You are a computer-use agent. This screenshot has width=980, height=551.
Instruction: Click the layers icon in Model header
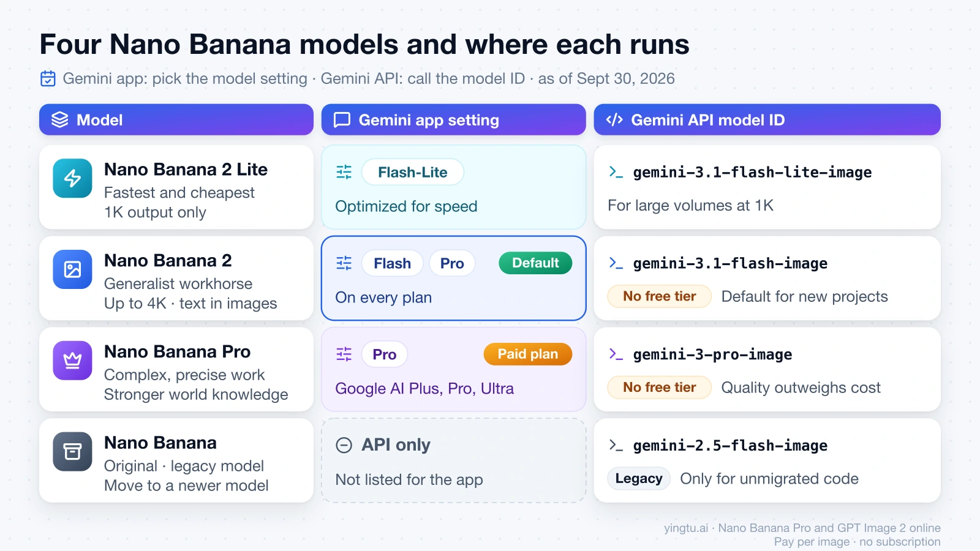(x=59, y=120)
